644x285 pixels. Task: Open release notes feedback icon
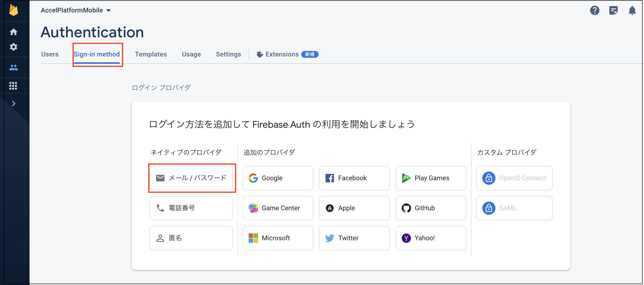tap(613, 11)
